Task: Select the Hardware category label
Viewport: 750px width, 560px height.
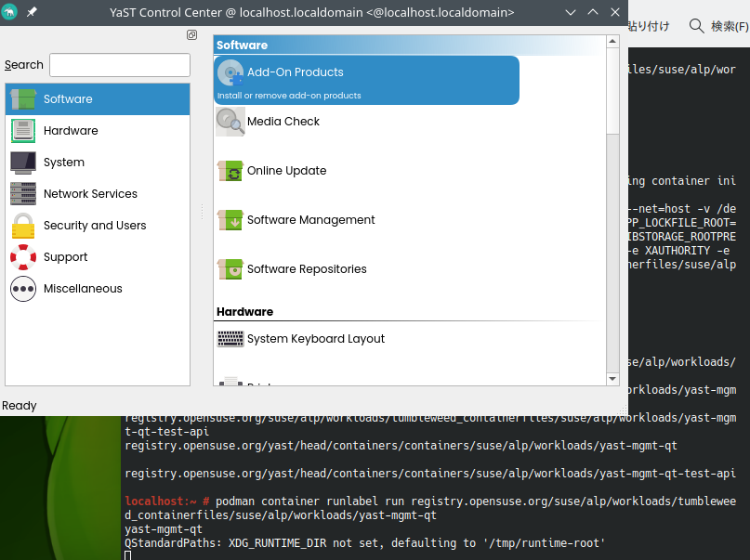Action: coord(71,130)
